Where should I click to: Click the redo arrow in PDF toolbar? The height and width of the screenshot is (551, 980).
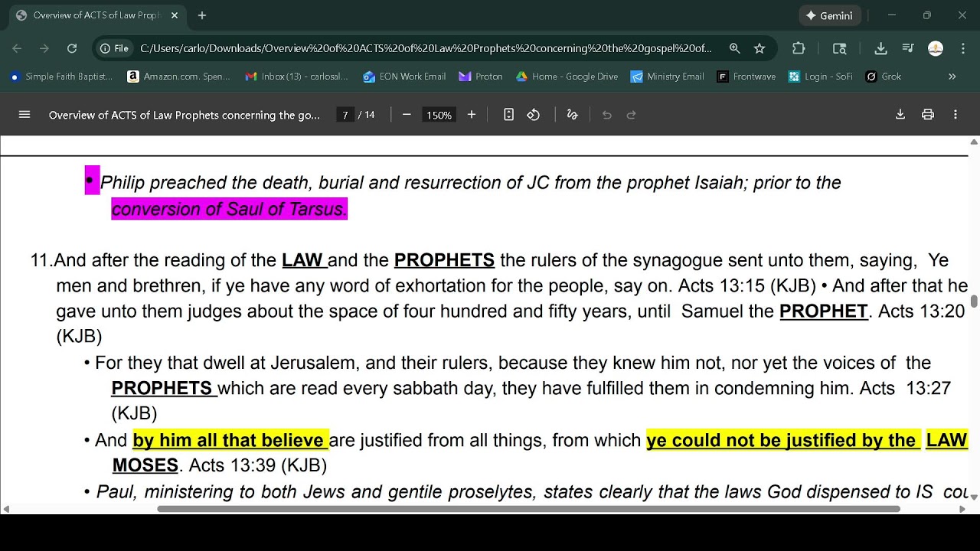[632, 115]
